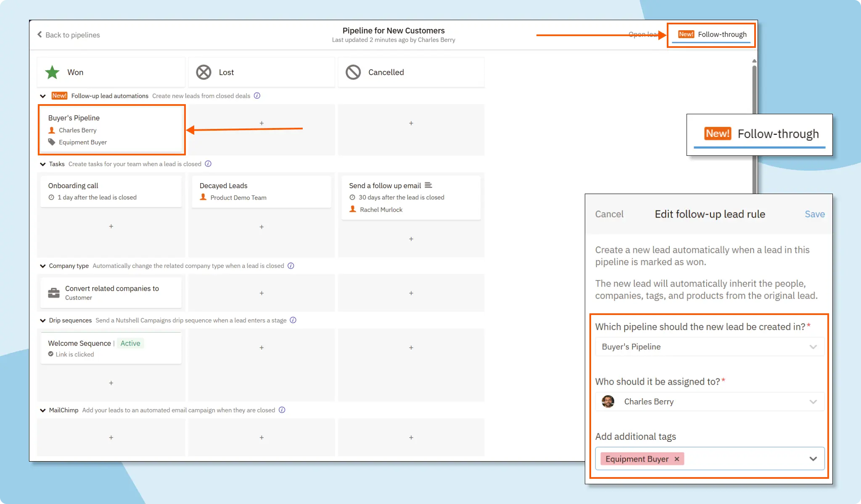Collapse the Follow-up lead automations section
Screen dimensions: 861x504
[x=42, y=96]
